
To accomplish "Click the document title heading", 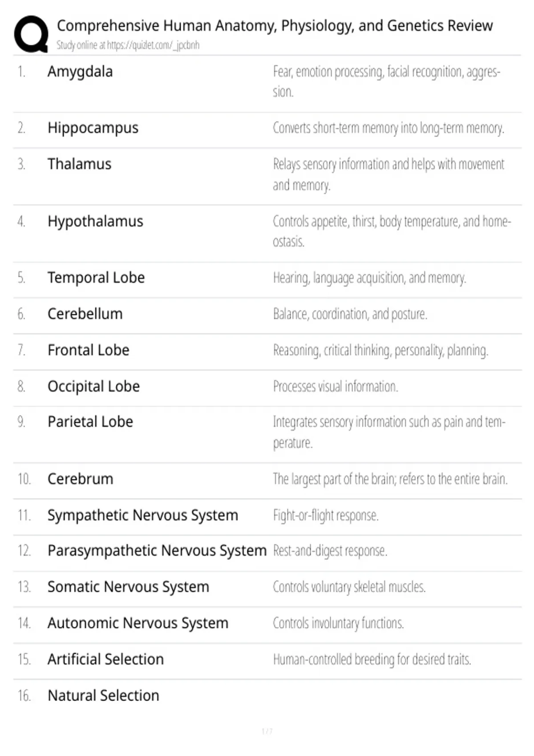I will click(275, 26).
